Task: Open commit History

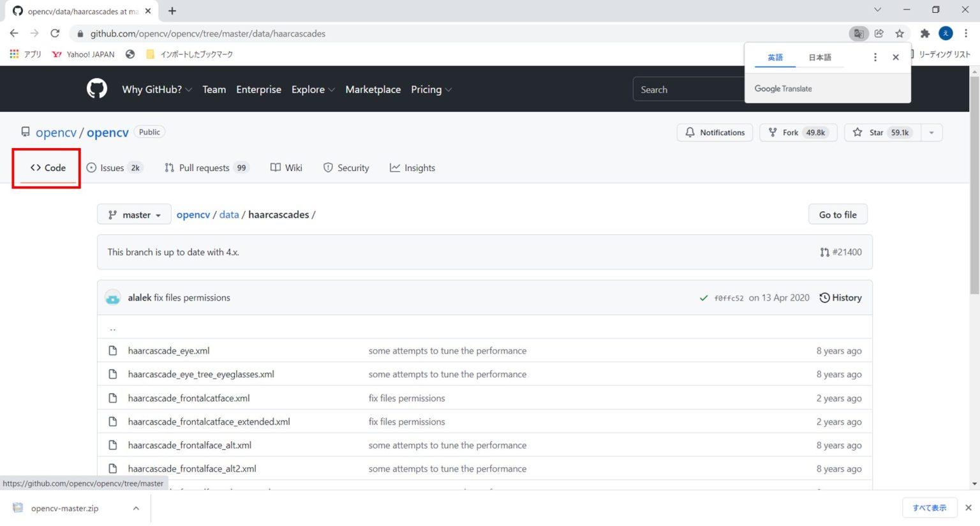Action: point(840,298)
